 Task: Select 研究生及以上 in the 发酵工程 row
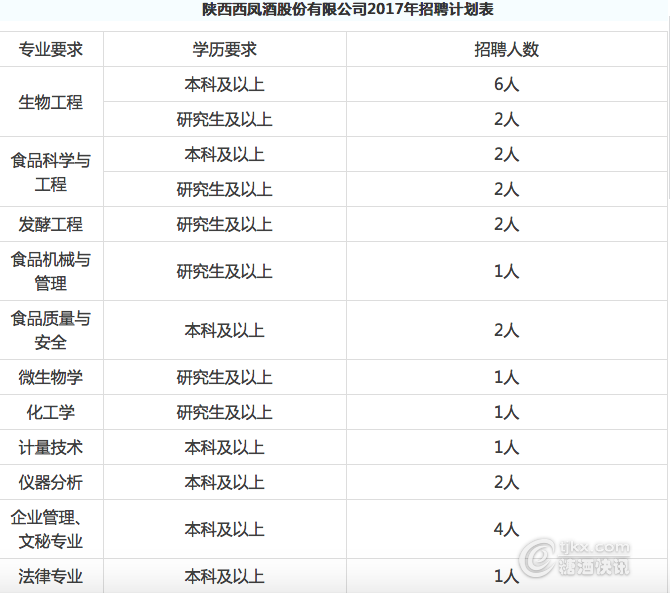point(224,225)
